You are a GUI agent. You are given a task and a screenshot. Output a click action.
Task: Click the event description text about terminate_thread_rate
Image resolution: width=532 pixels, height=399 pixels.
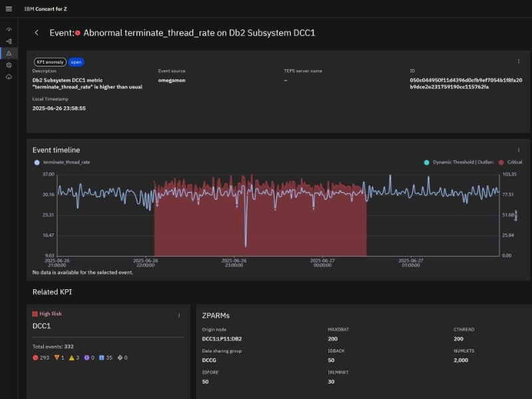[x=87, y=84]
